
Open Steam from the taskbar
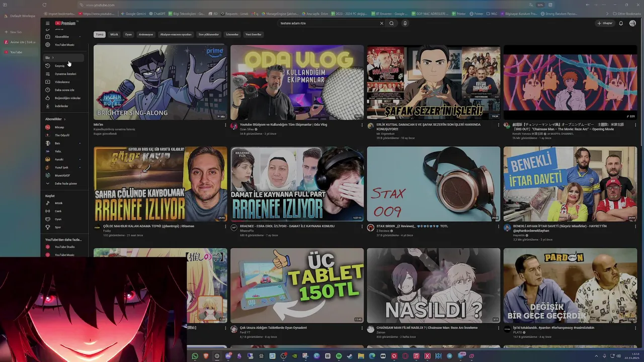(350, 356)
